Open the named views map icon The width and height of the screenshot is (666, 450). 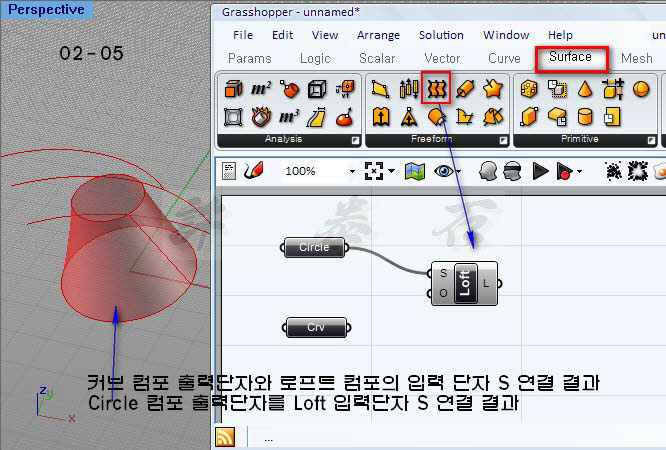(415, 171)
